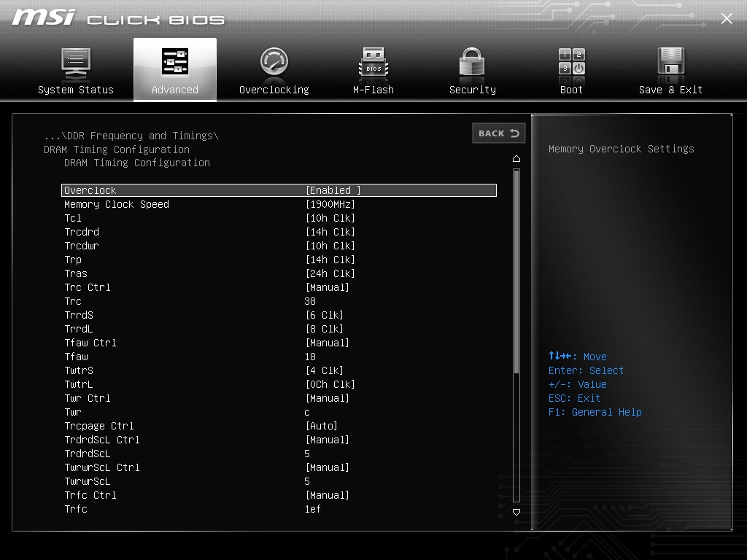The image size is (747, 560).
Task: Open the Overclocking gauge icon
Action: point(274,61)
